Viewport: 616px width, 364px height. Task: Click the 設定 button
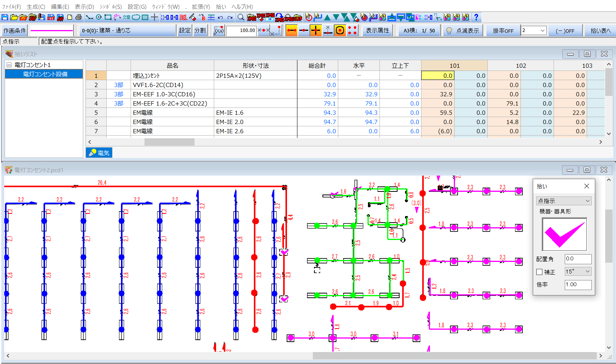pyautogui.click(x=185, y=30)
